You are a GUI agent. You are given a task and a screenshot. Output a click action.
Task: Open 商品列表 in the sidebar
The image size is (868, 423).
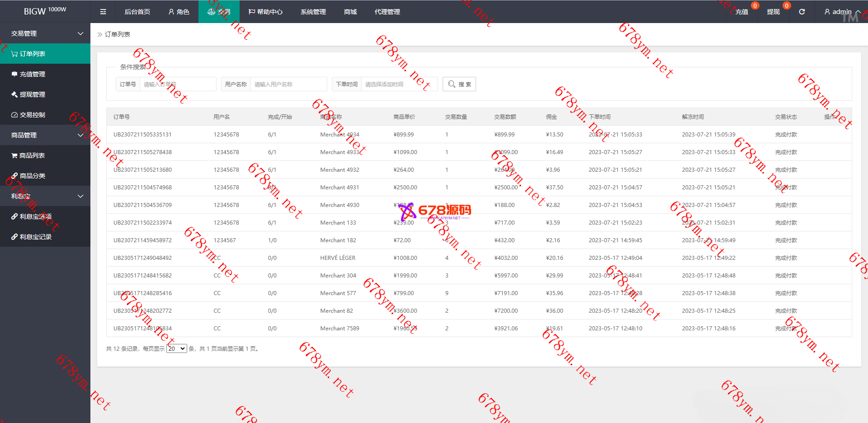[x=32, y=155]
